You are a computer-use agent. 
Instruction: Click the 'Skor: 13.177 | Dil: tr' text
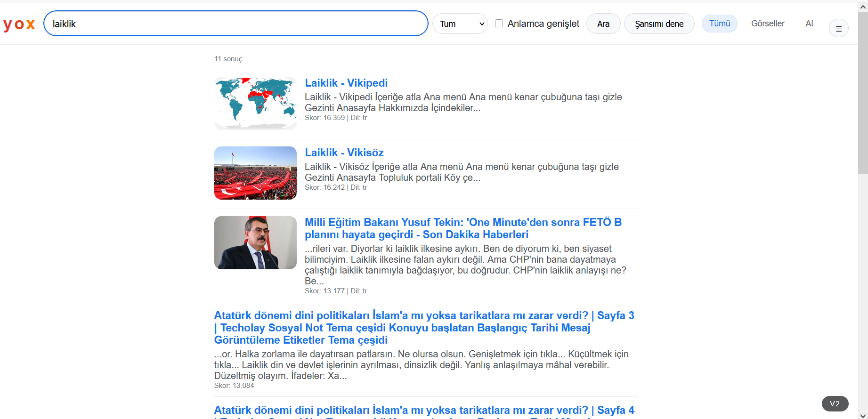coord(336,291)
